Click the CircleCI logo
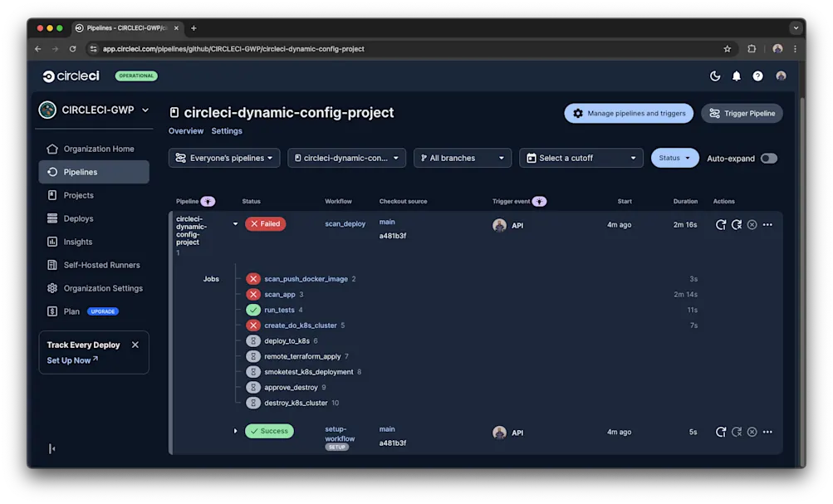 (x=71, y=76)
